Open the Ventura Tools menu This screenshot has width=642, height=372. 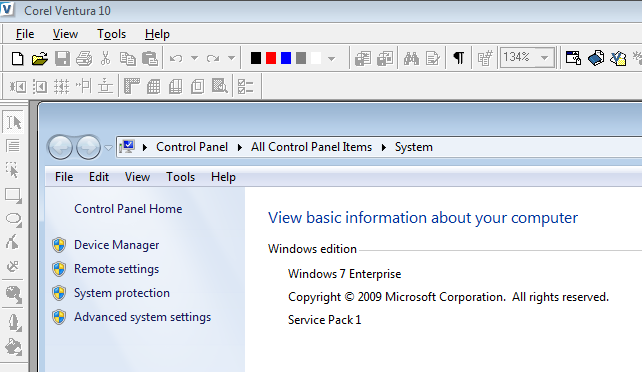coord(111,34)
